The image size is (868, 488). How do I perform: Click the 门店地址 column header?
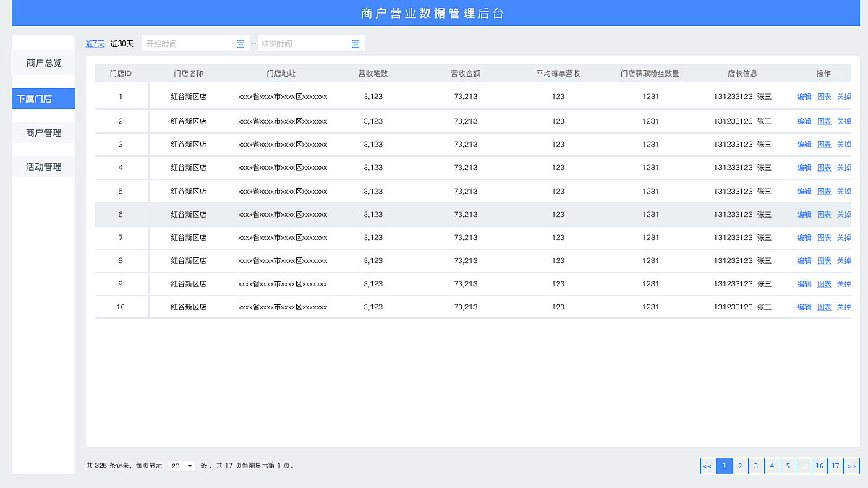(281, 74)
